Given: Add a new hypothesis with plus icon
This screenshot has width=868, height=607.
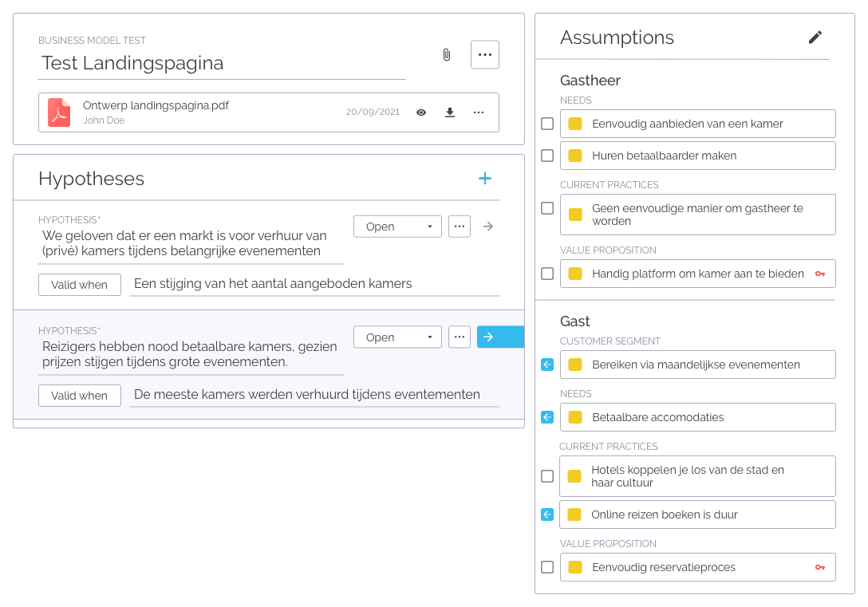Looking at the screenshot, I should tap(485, 178).
